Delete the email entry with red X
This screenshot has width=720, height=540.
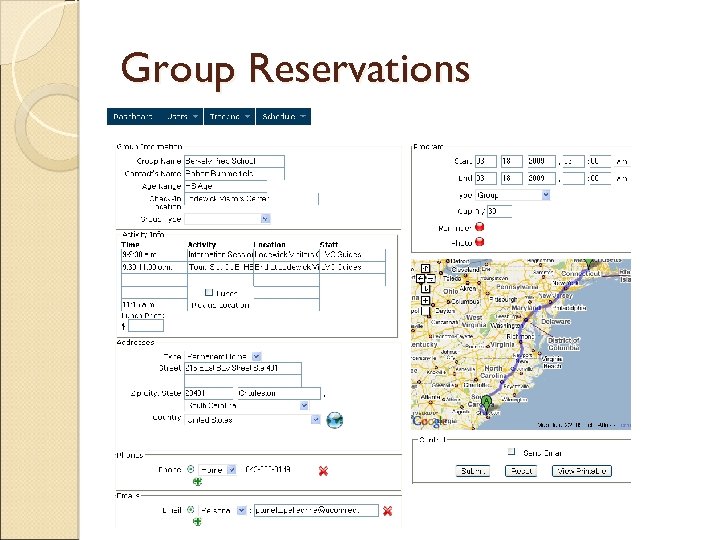[388, 511]
